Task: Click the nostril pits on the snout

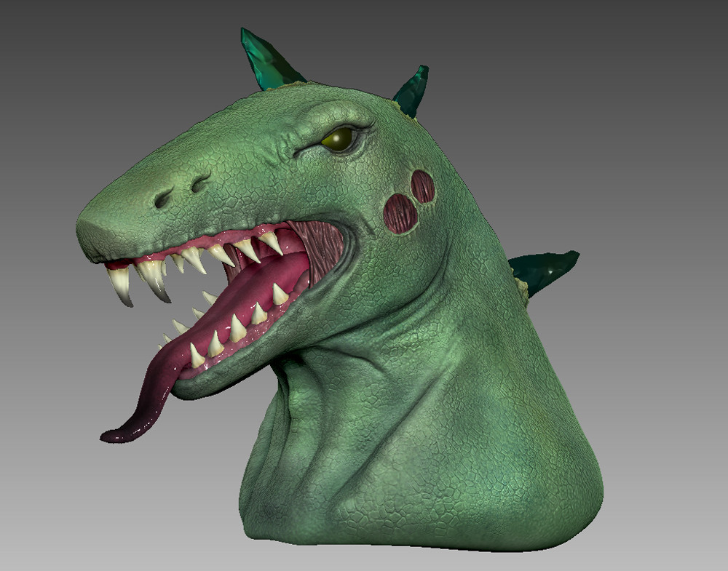Action: click(x=181, y=191)
